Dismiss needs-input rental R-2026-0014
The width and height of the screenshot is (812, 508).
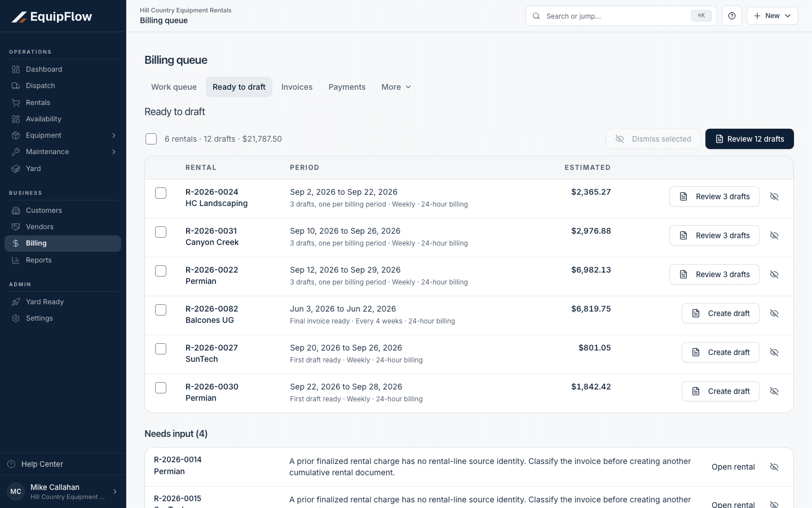(x=774, y=467)
